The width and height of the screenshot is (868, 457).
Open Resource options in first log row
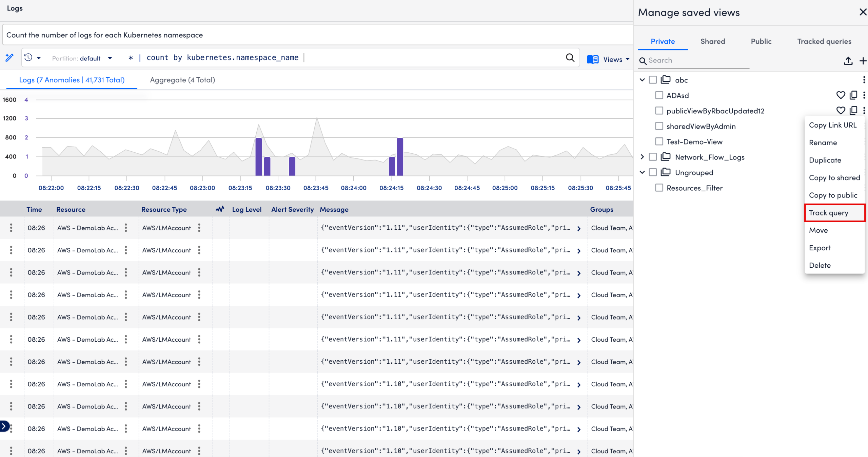pyautogui.click(x=126, y=228)
